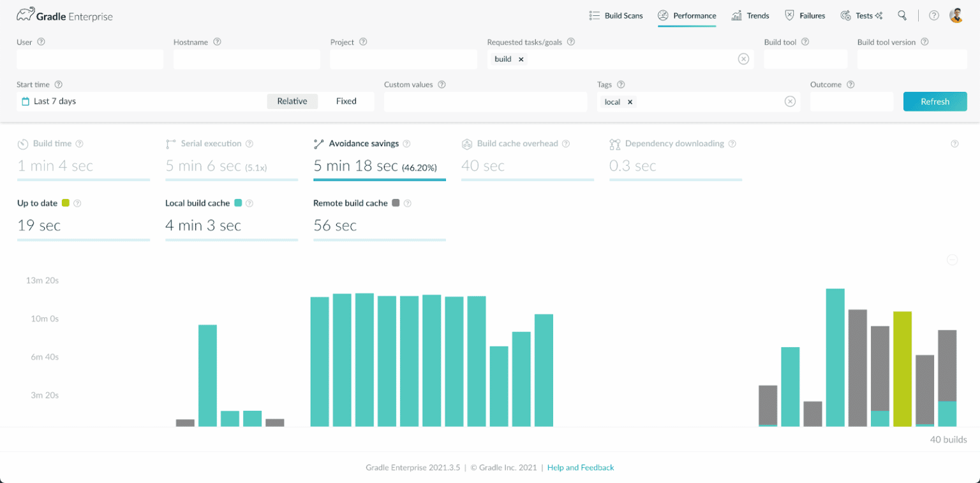Open the user profile avatar

tap(956, 15)
